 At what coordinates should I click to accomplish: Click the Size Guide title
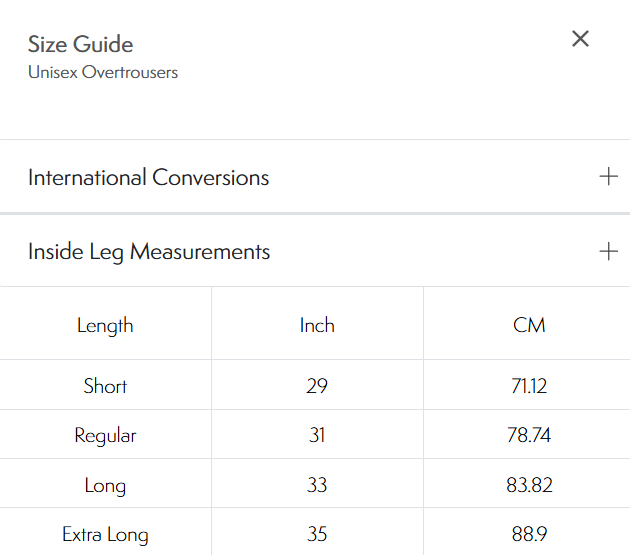click(x=80, y=44)
